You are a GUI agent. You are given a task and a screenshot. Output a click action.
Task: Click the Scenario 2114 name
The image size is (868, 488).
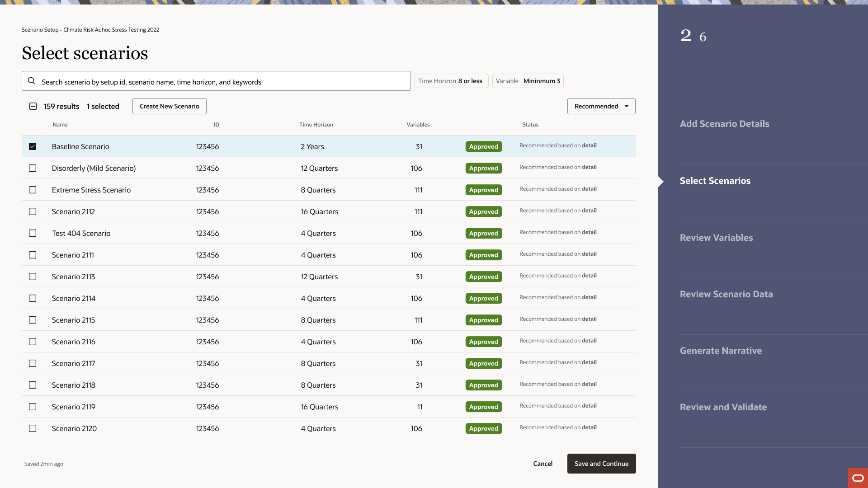pos(74,298)
